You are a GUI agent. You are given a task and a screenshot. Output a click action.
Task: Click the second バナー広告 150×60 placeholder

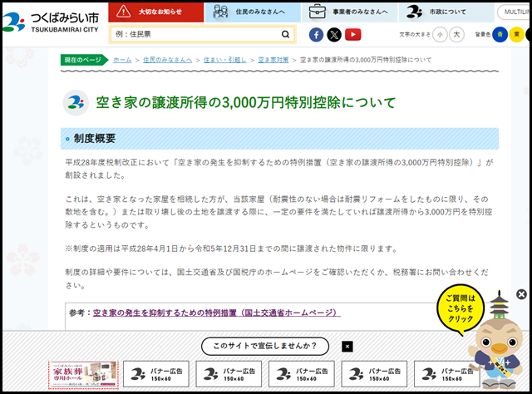229,374
